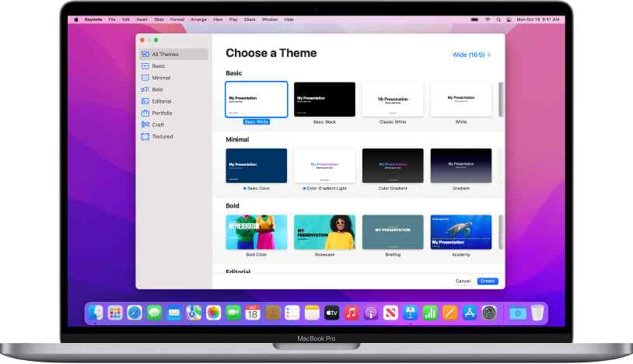Open the Keynote app menu
633x364 pixels.
93,19
